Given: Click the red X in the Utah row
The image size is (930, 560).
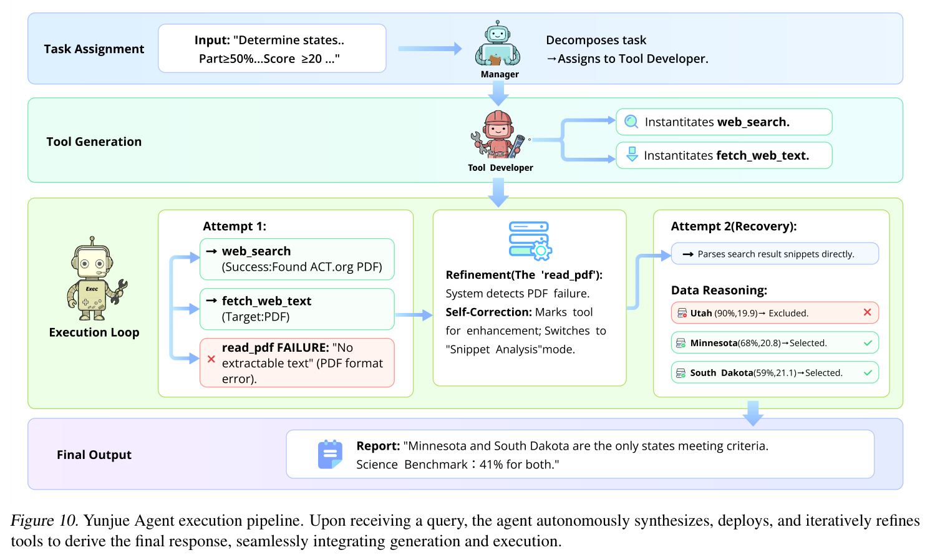Looking at the screenshot, I should point(867,312).
